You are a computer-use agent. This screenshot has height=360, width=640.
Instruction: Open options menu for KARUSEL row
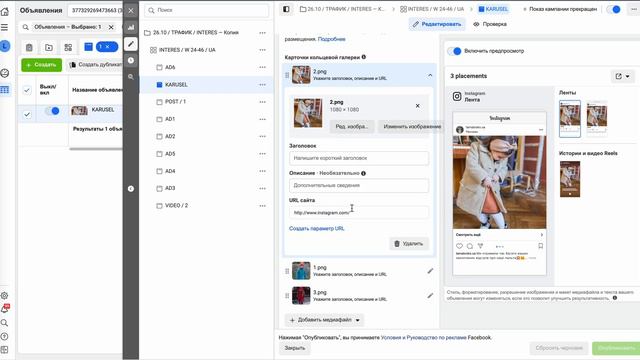click(x=262, y=84)
